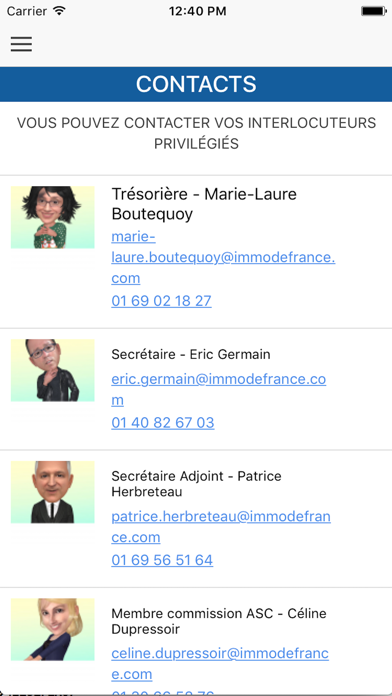Image resolution: width=392 pixels, height=696 pixels.
Task: Select the Secrétaire Eric Germain title
Action: [190, 354]
